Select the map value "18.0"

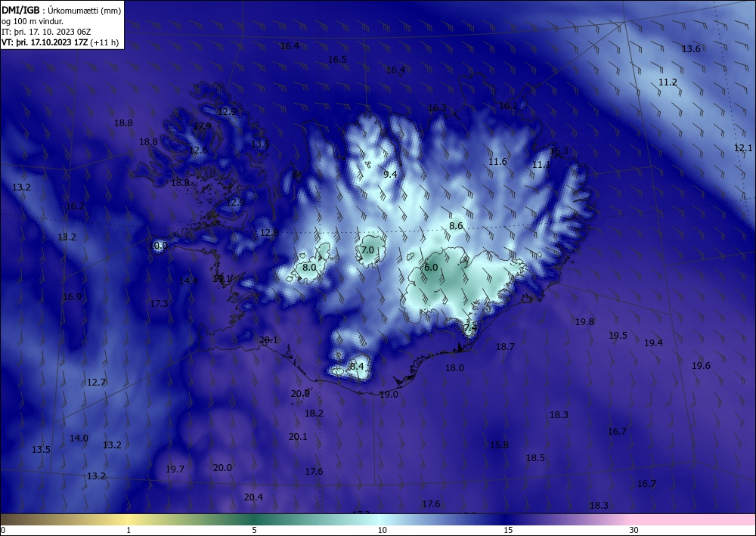pos(454,367)
